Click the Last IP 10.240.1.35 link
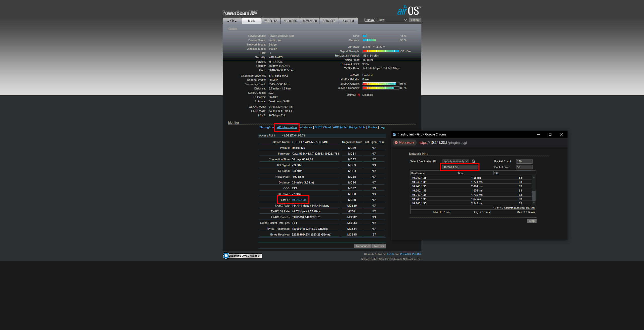644x330 pixels. tap(299, 200)
